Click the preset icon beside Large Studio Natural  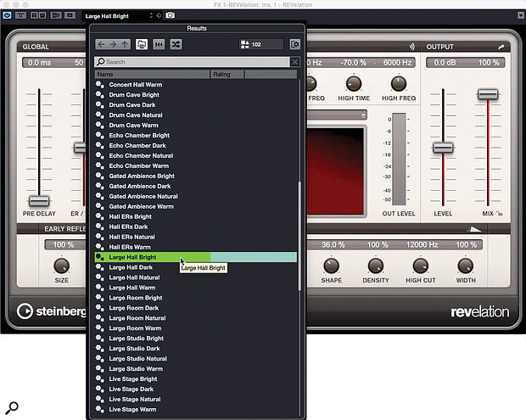click(x=99, y=359)
